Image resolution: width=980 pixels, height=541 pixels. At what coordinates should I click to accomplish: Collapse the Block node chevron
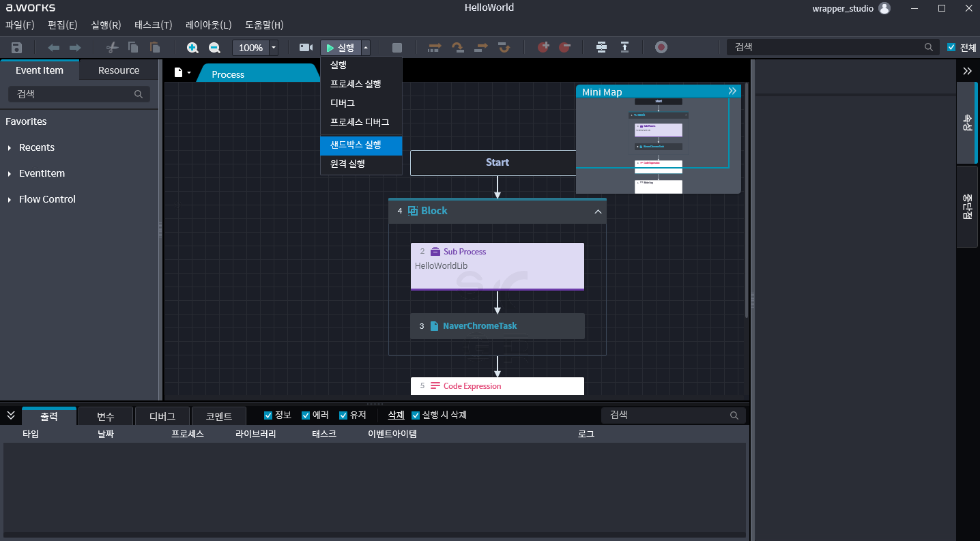click(598, 211)
